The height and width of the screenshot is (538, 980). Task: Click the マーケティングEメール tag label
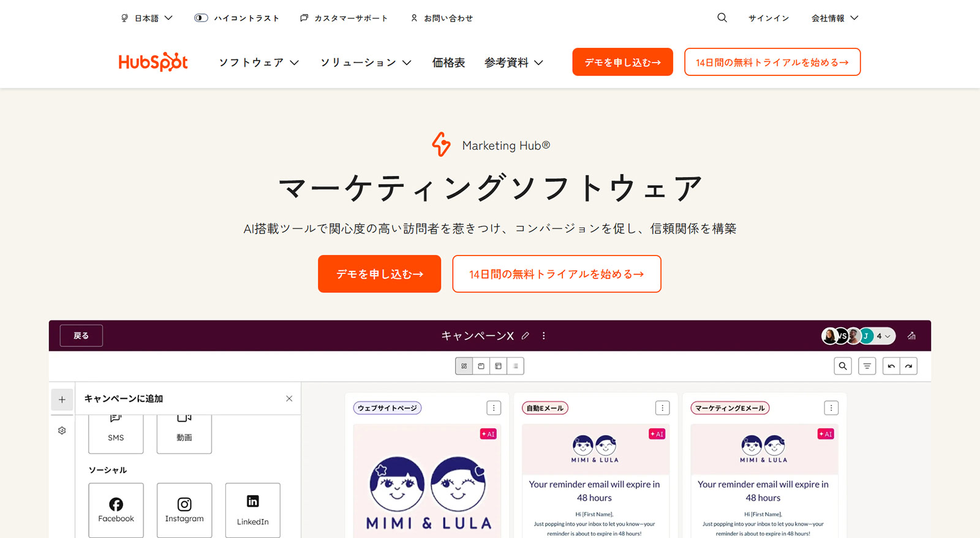point(730,408)
